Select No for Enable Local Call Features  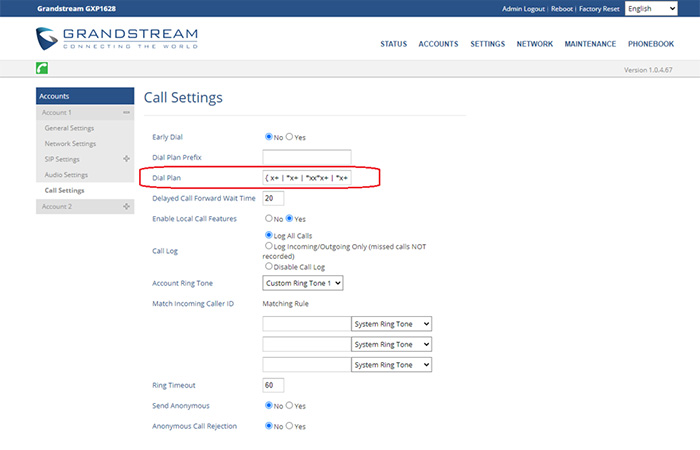coord(269,218)
